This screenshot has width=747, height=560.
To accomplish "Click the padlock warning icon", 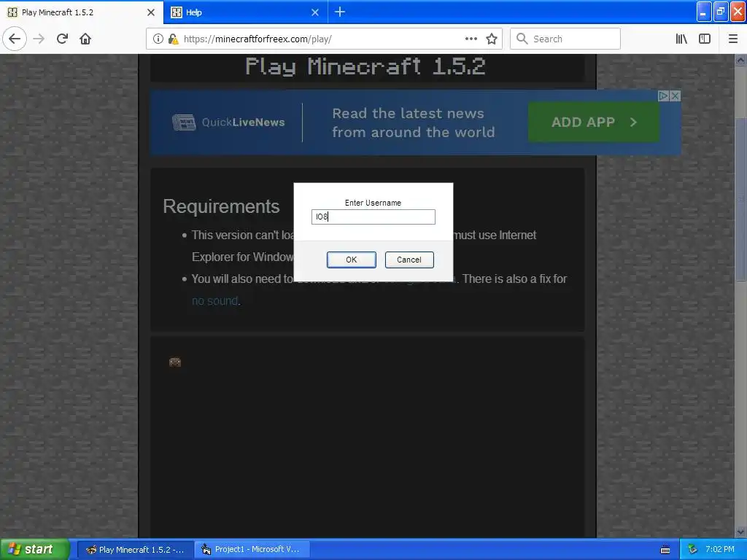I will [173, 39].
